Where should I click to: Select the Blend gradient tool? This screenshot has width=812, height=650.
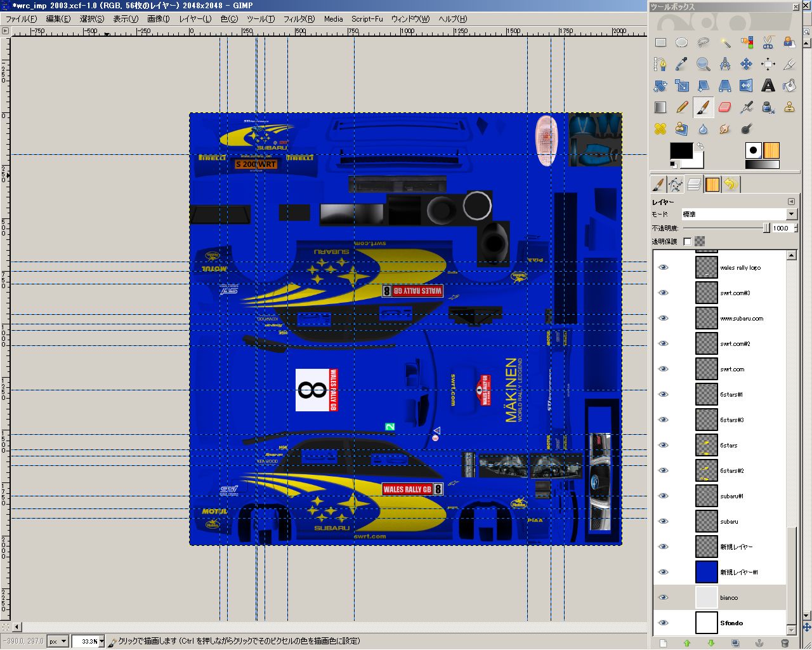pyautogui.click(x=660, y=107)
